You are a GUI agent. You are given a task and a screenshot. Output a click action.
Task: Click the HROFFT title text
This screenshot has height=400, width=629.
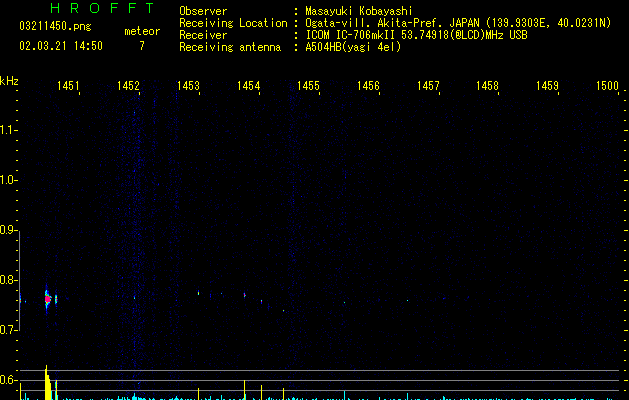(x=102, y=8)
